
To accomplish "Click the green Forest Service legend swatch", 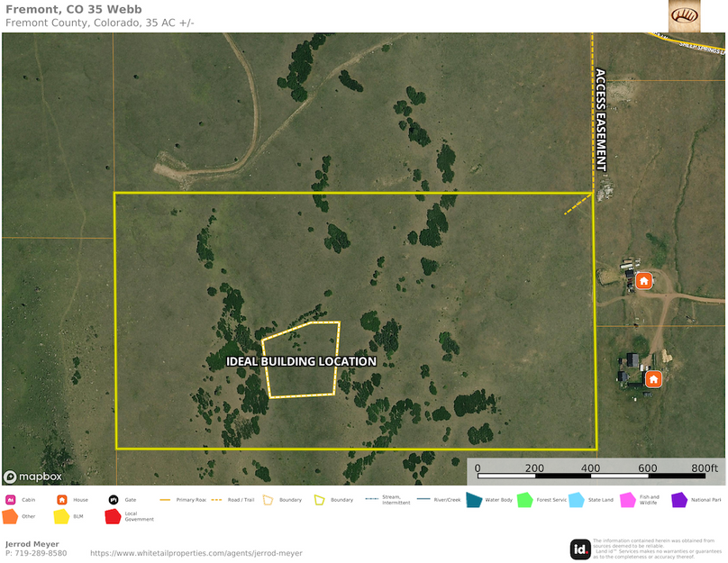I will click(x=524, y=500).
